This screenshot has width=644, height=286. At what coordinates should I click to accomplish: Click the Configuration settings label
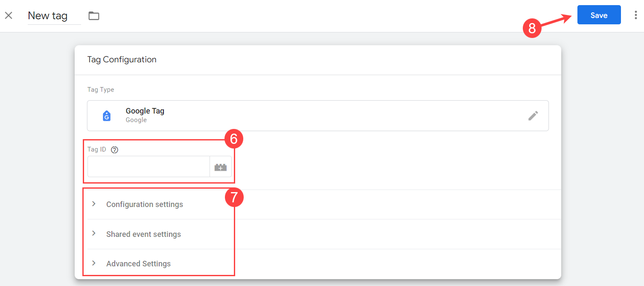click(x=145, y=204)
